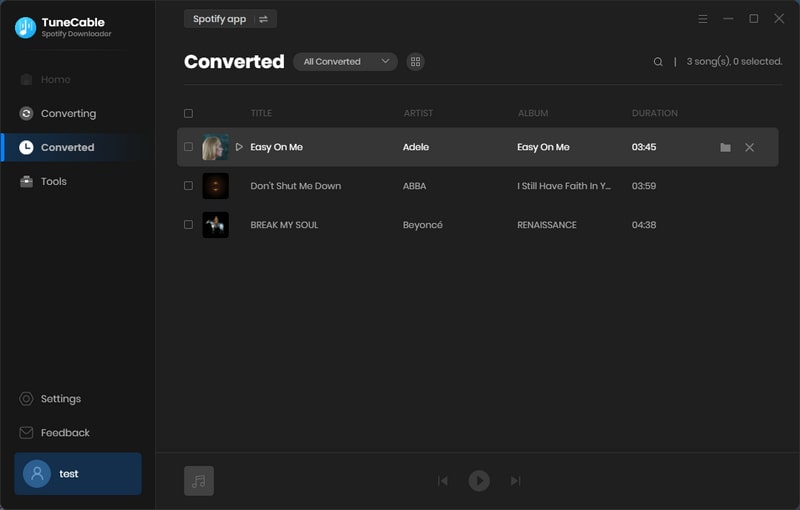Tick the select-all checkbox in header
The width and height of the screenshot is (800, 510).
pos(188,114)
